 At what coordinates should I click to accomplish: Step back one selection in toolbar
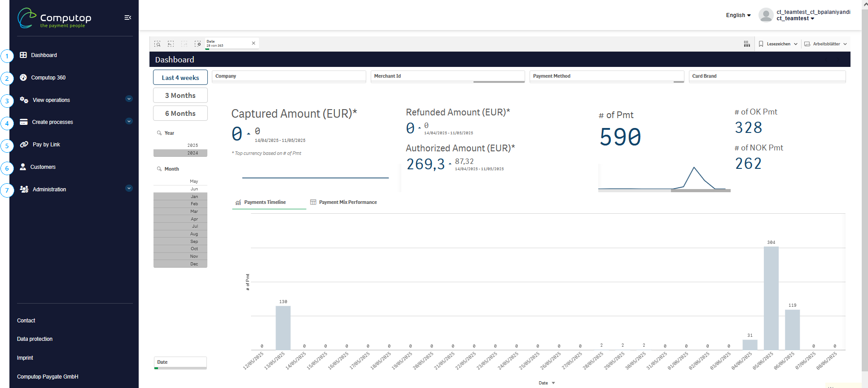point(171,44)
